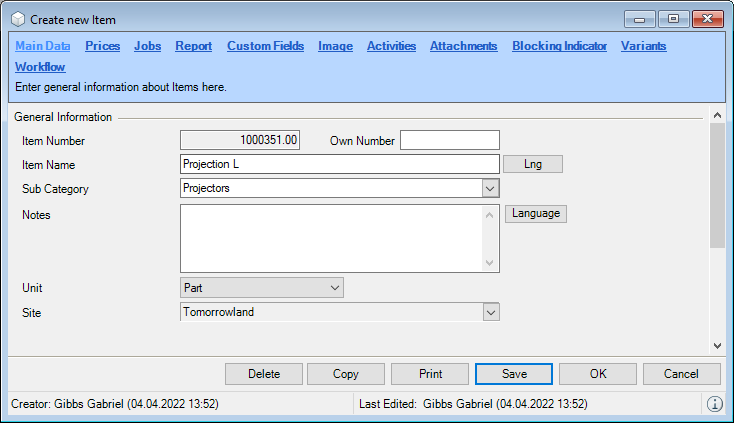Click the Lng button beside Item Name
The width and height of the screenshot is (734, 423).
(x=533, y=164)
